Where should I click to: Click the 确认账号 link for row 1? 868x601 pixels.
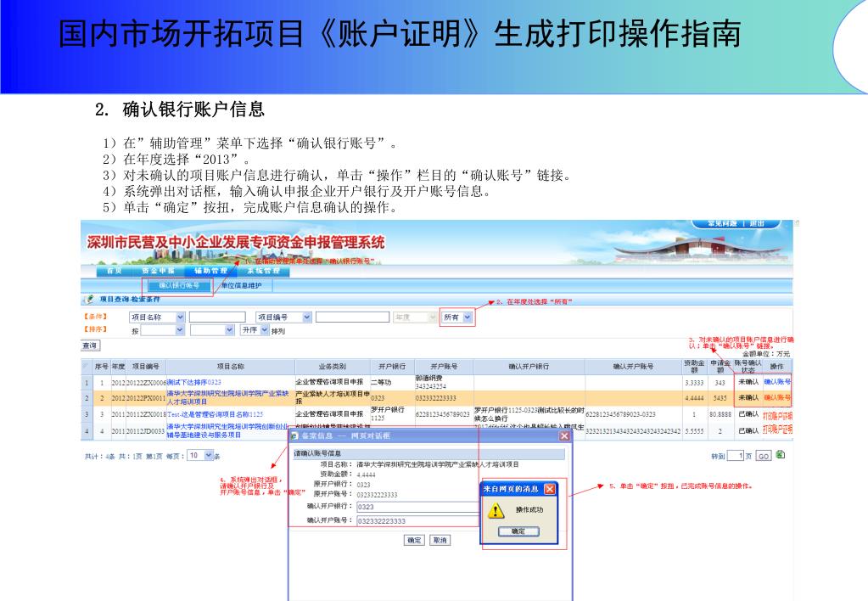777,382
